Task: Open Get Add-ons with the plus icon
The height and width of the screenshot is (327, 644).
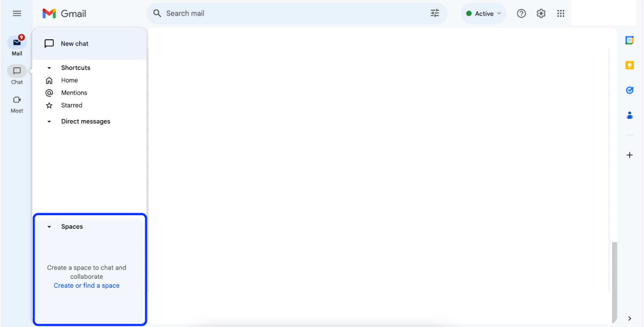Action: (x=629, y=155)
